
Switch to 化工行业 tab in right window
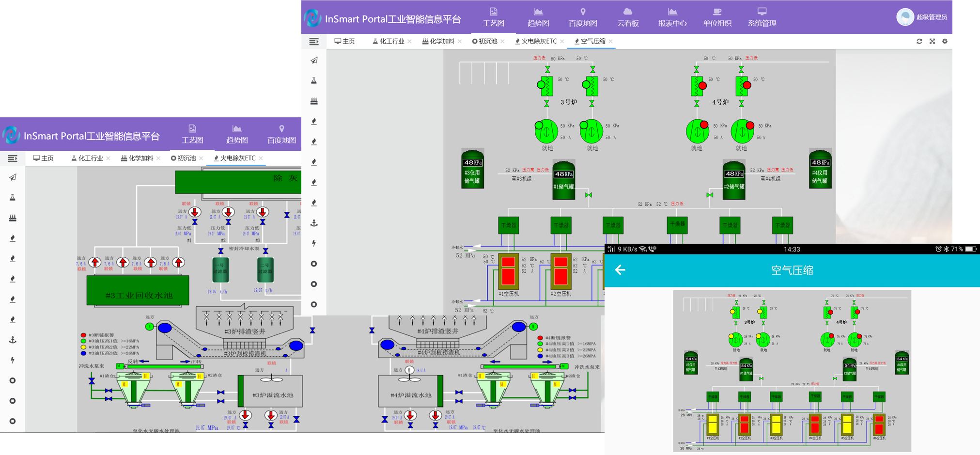pyautogui.click(x=389, y=41)
